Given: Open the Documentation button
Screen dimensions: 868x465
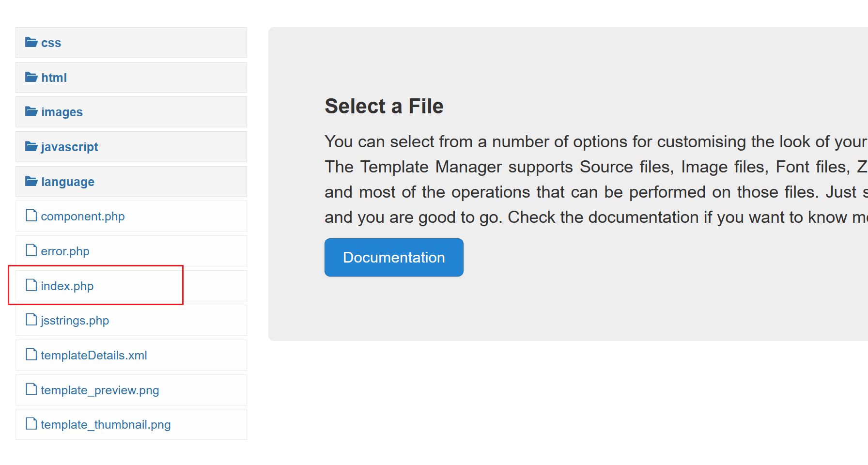Looking at the screenshot, I should click(393, 257).
